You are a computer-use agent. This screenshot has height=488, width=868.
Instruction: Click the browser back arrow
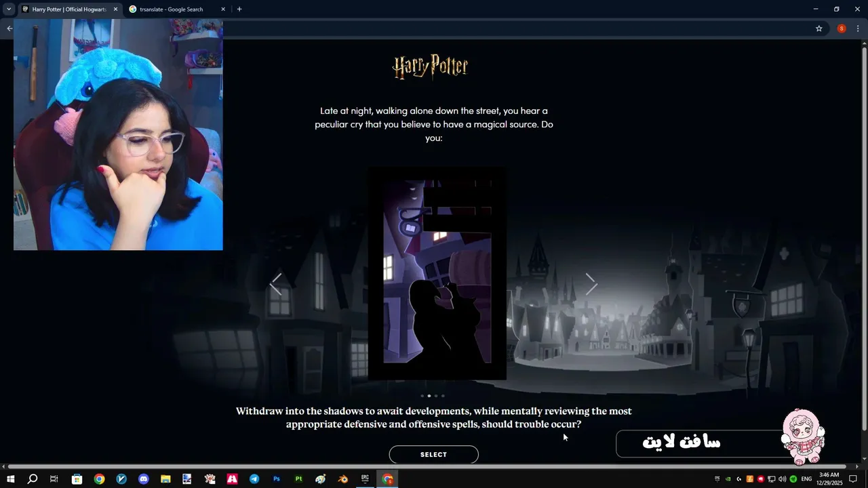[9, 28]
